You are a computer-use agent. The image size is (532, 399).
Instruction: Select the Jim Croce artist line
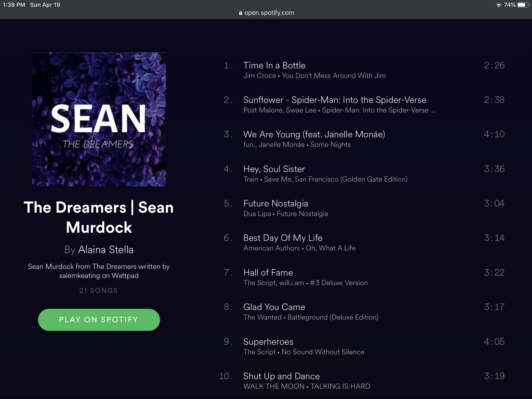(x=314, y=76)
